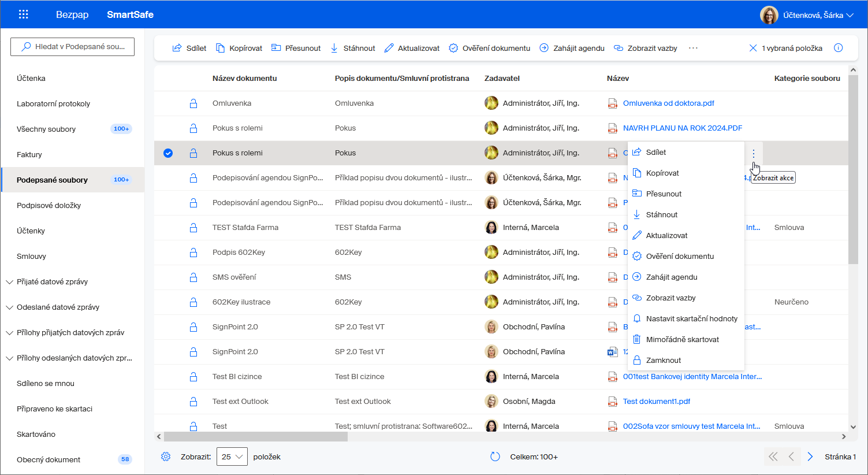Click the Word file icon in second SignPoint 2.0 row
Image resolution: width=868 pixels, height=475 pixels.
tap(612, 352)
